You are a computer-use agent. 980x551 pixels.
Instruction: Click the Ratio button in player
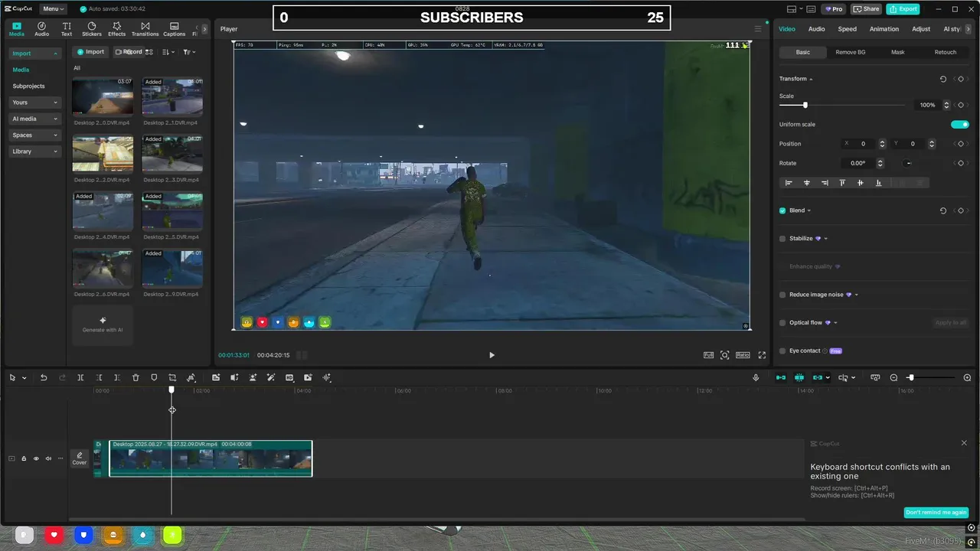tap(743, 355)
